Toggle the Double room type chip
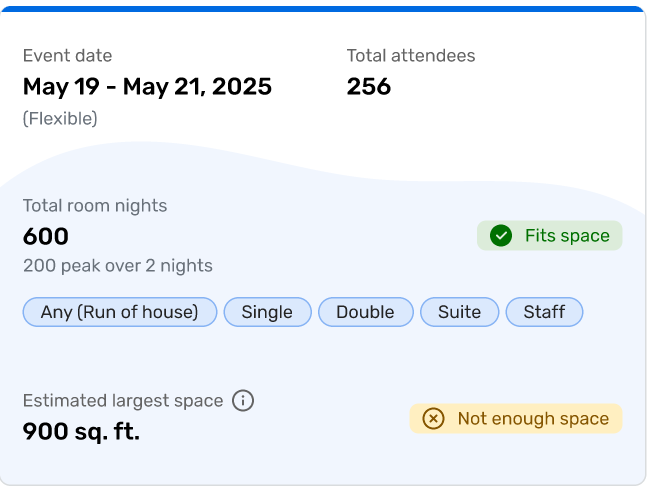 point(365,312)
